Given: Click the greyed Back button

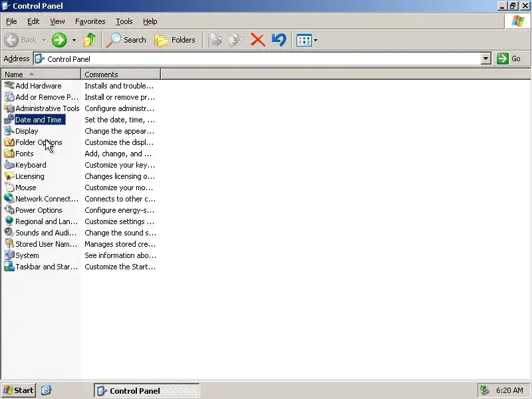Looking at the screenshot, I should tap(21, 40).
